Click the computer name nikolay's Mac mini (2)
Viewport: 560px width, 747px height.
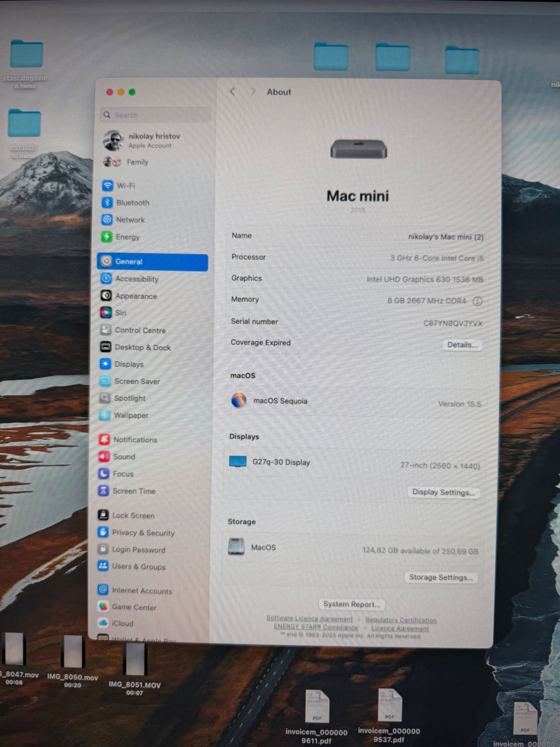tap(445, 237)
